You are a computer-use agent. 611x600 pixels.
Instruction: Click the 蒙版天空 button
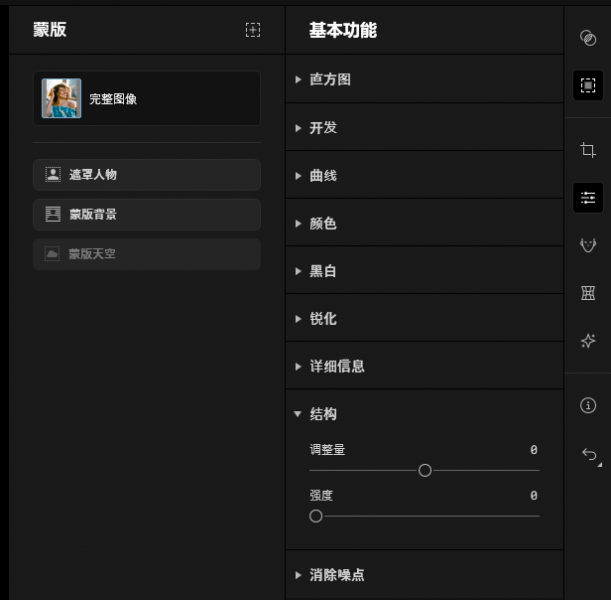(x=147, y=254)
